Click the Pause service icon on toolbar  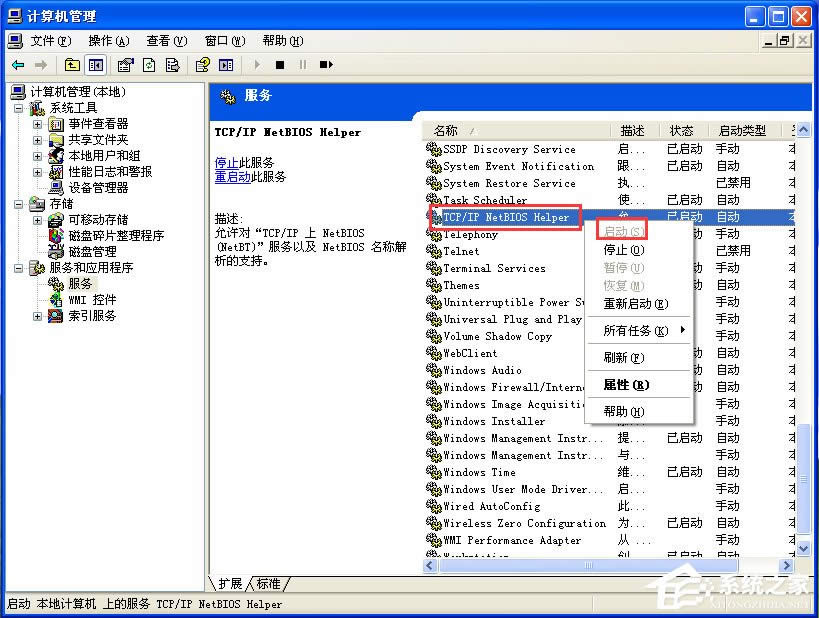click(303, 64)
